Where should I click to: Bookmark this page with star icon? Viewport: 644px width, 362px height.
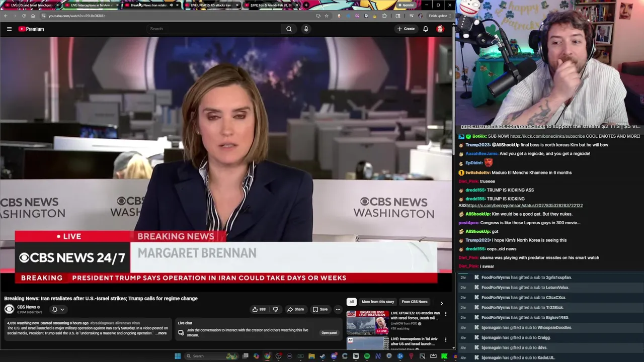point(327,16)
